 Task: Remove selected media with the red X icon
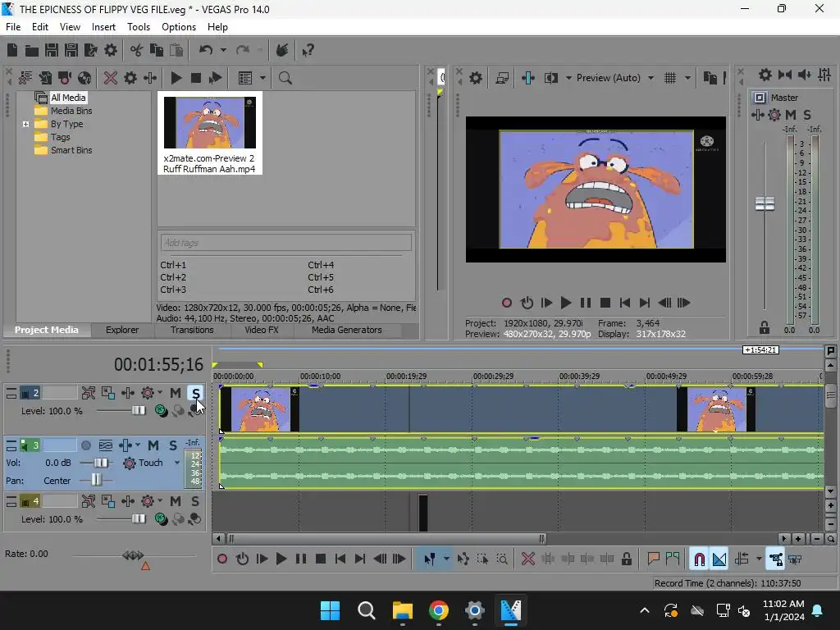coord(111,78)
